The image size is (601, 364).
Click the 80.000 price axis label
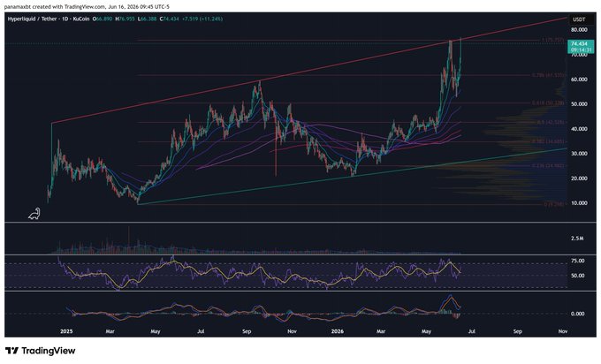click(x=579, y=29)
